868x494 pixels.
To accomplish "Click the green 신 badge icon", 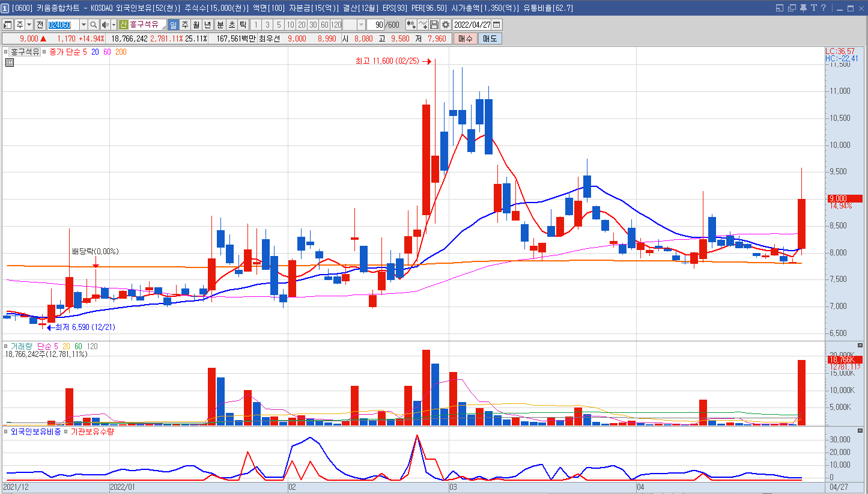I will click(123, 25).
